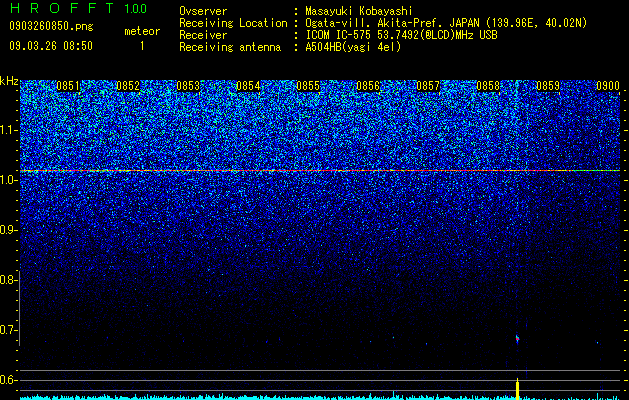Click the meteor count number 1
629x400 pixels.
pyautogui.click(x=142, y=46)
